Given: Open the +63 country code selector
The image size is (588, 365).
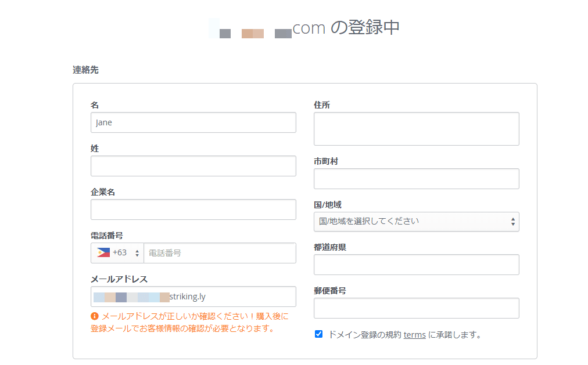Looking at the screenshot, I should click(117, 253).
